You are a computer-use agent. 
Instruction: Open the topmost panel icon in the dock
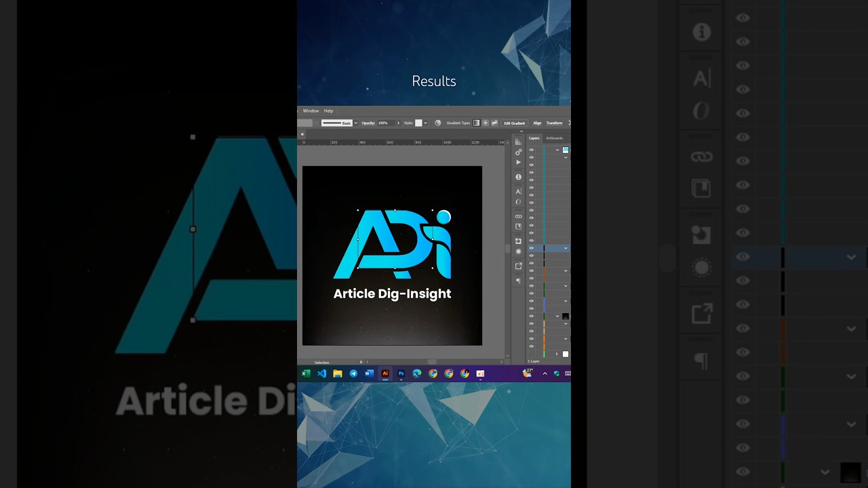tap(518, 142)
